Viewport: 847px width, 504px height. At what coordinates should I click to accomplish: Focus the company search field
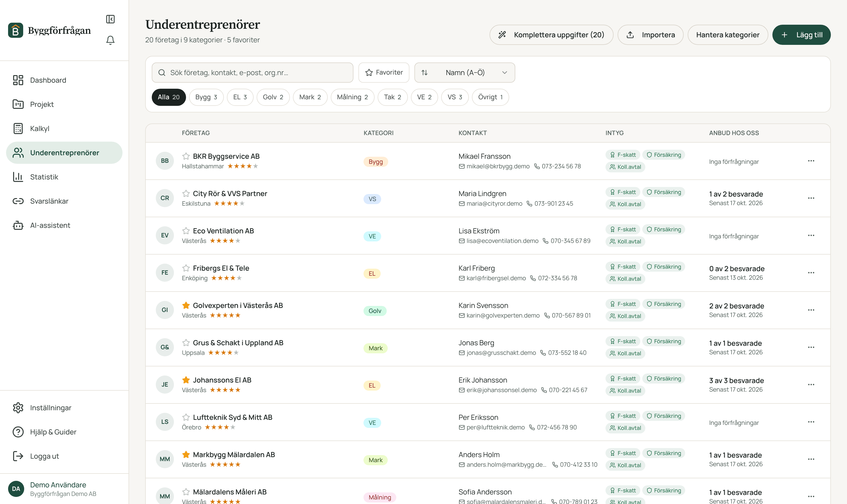click(x=252, y=72)
